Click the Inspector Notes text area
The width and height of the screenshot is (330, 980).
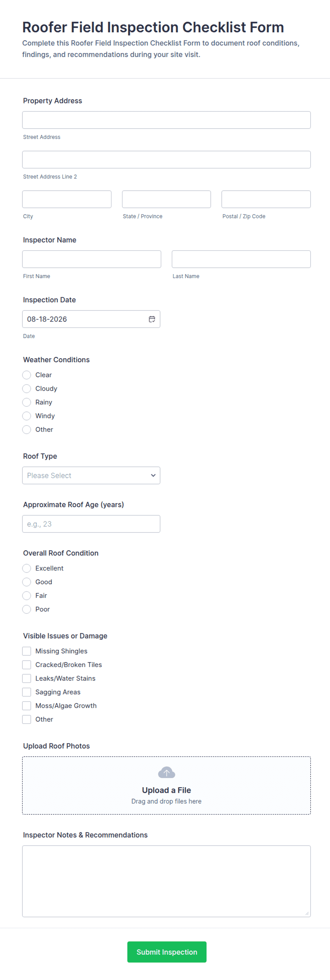pyautogui.click(x=166, y=881)
